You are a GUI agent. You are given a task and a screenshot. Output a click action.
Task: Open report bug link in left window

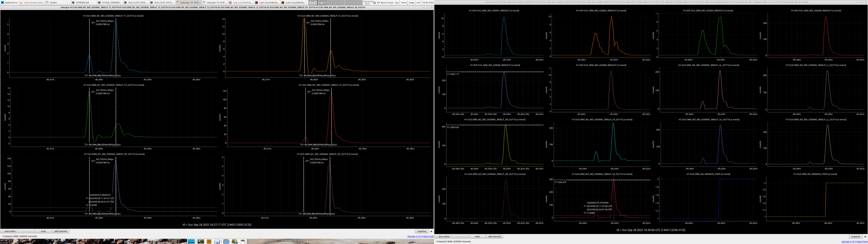428,236
